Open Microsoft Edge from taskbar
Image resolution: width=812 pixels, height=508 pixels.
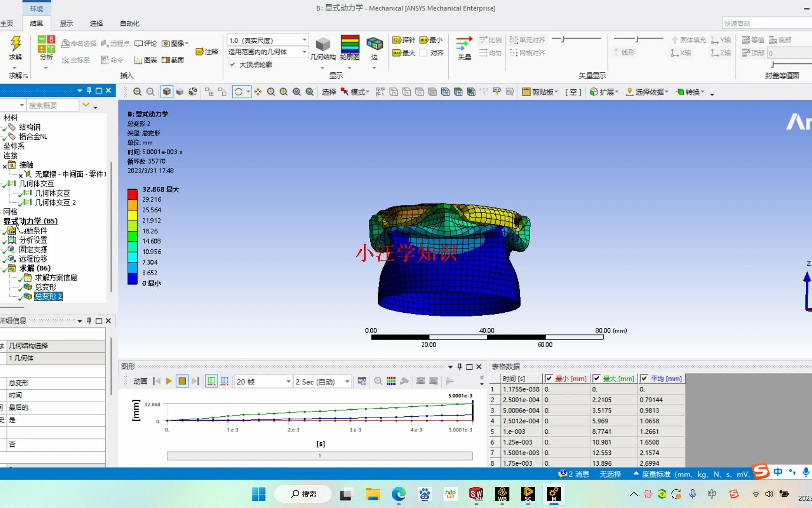click(399, 494)
